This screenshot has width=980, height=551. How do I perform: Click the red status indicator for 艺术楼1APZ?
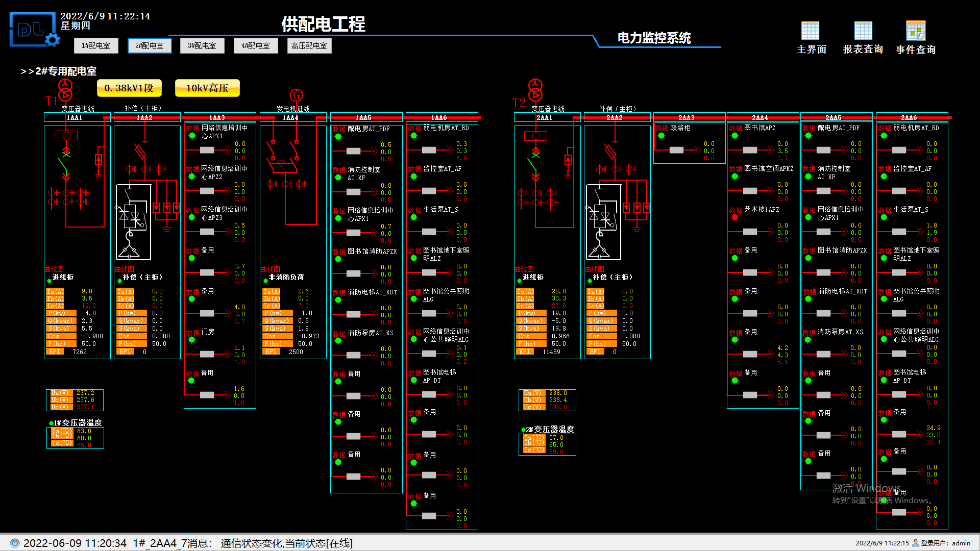(x=734, y=217)
